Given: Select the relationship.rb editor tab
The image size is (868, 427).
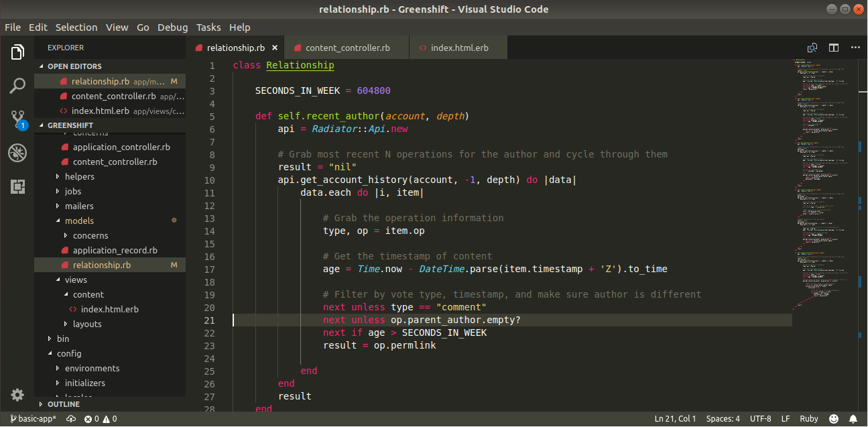Looking at the screenshot, I should pos(235,48).
